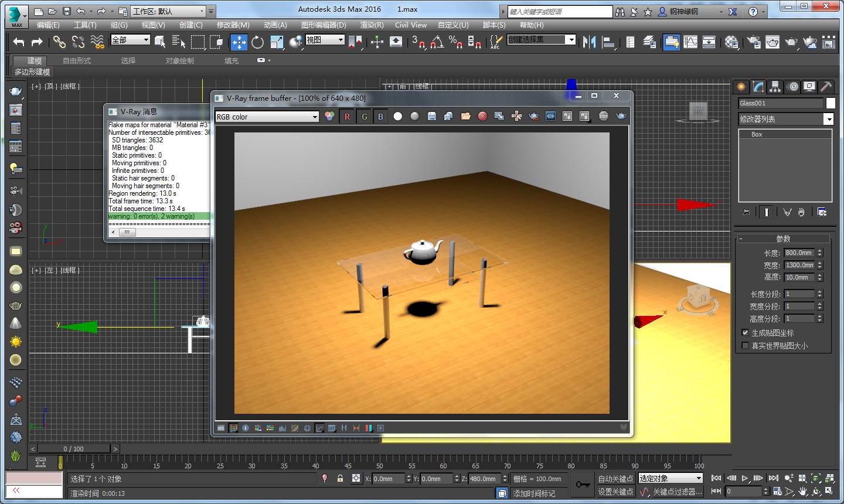Open the Create command panel tab
This screenshot has height=504, width=844.
[x=741, y=87]
